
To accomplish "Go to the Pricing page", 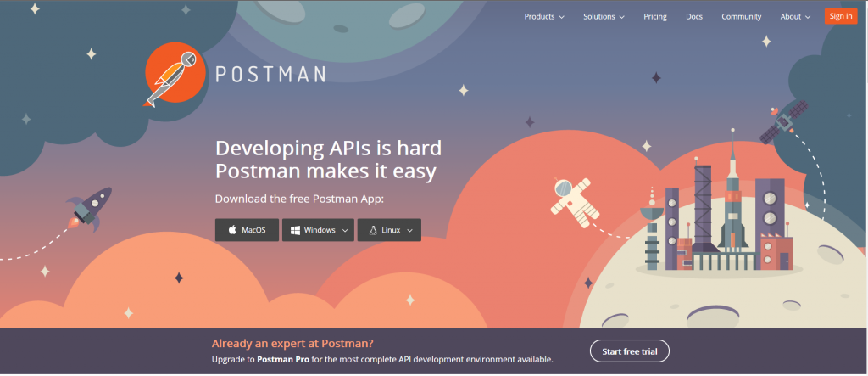I will tap(655, 17).
